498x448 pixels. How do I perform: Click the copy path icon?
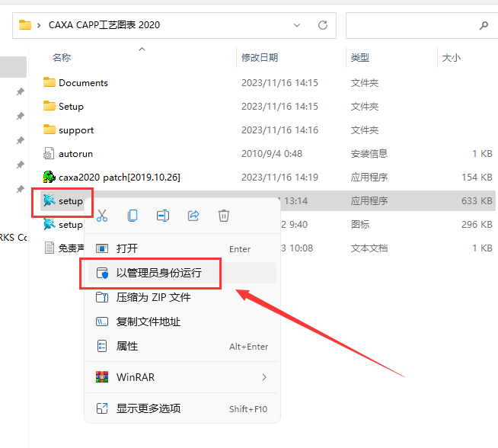point(102,322)
